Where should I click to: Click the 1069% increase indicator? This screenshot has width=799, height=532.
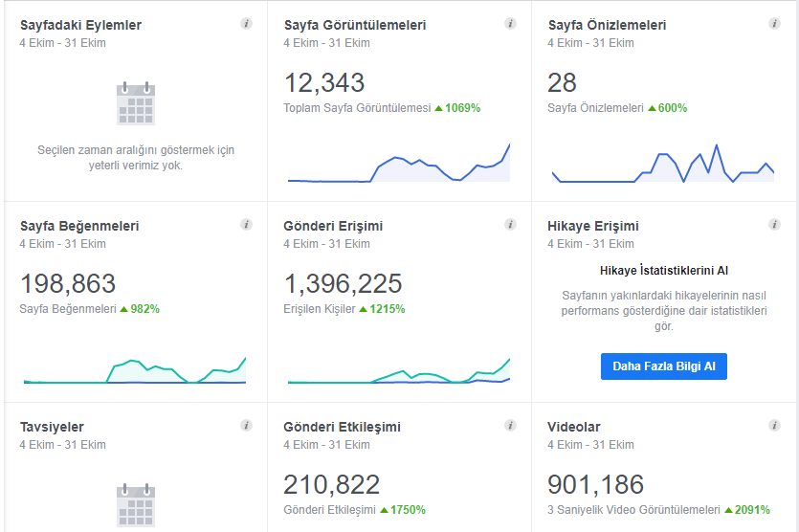457,108
